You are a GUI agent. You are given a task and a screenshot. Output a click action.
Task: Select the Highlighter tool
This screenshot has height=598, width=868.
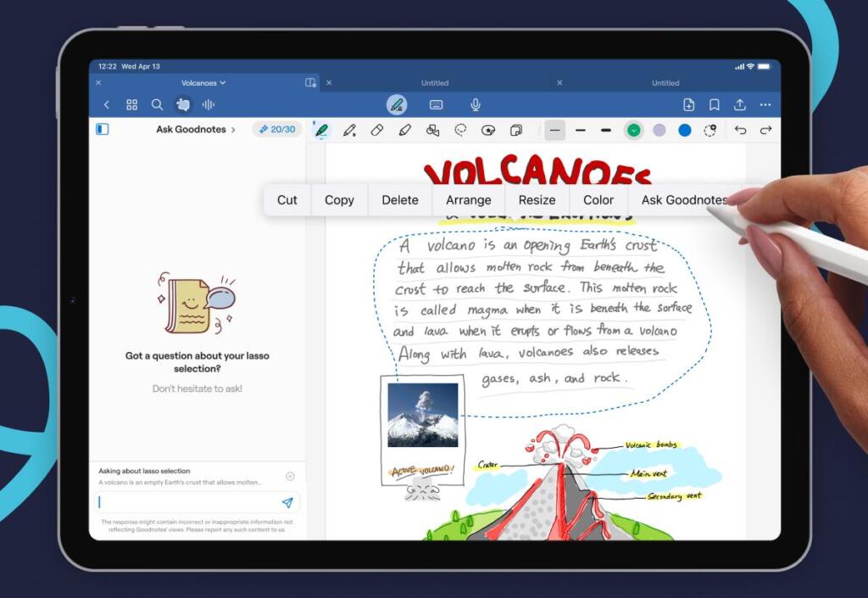pos(405,130)
